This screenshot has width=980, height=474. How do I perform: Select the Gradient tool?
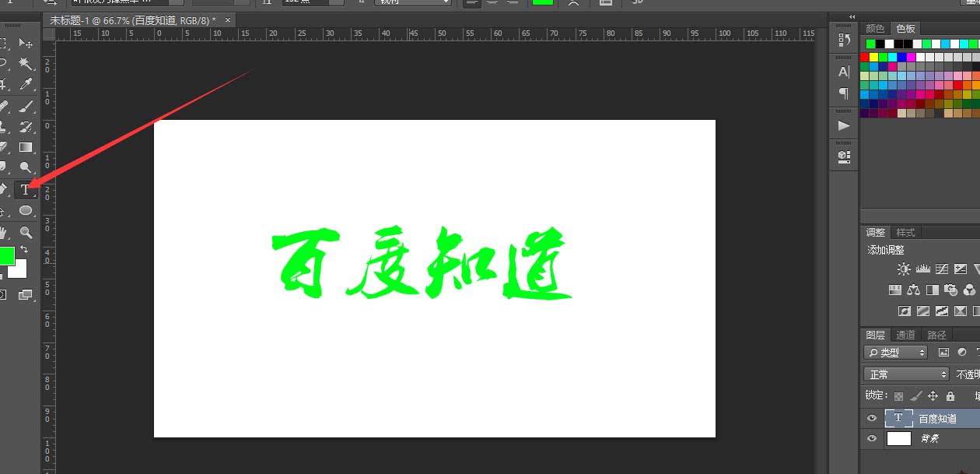pos(26,147)
